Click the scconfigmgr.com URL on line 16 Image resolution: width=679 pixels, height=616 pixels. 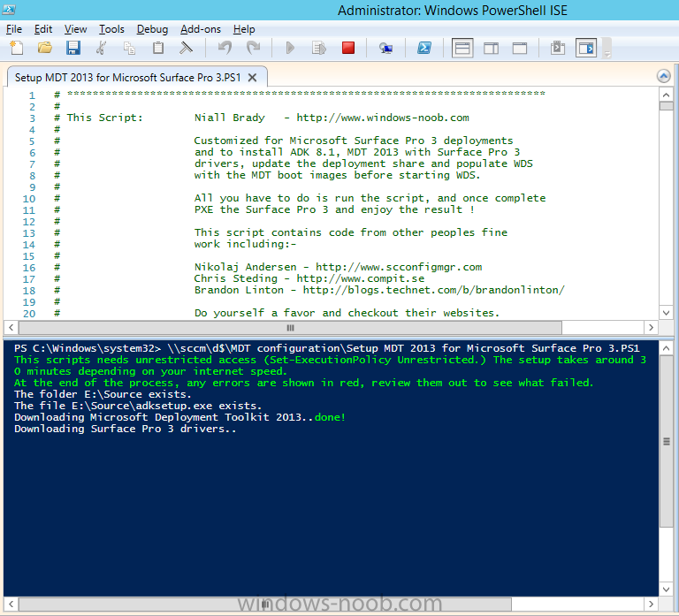tap(399, 267)
